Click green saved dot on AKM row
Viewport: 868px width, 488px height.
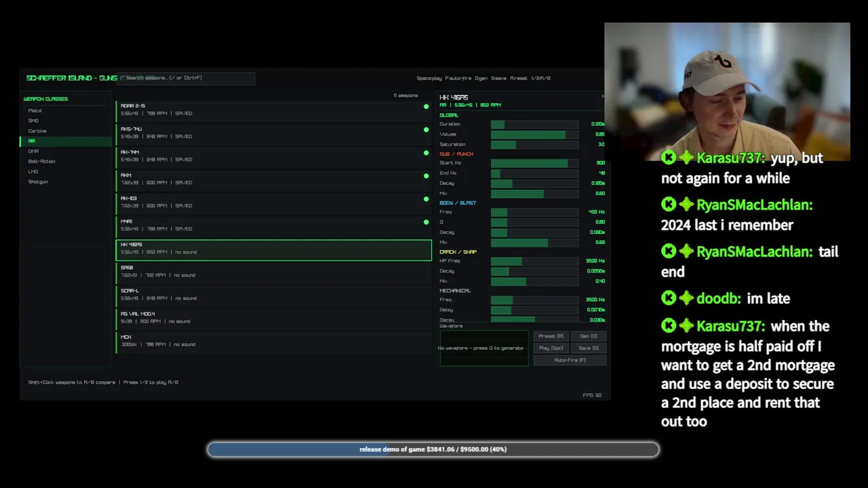(x=426, y=176)
